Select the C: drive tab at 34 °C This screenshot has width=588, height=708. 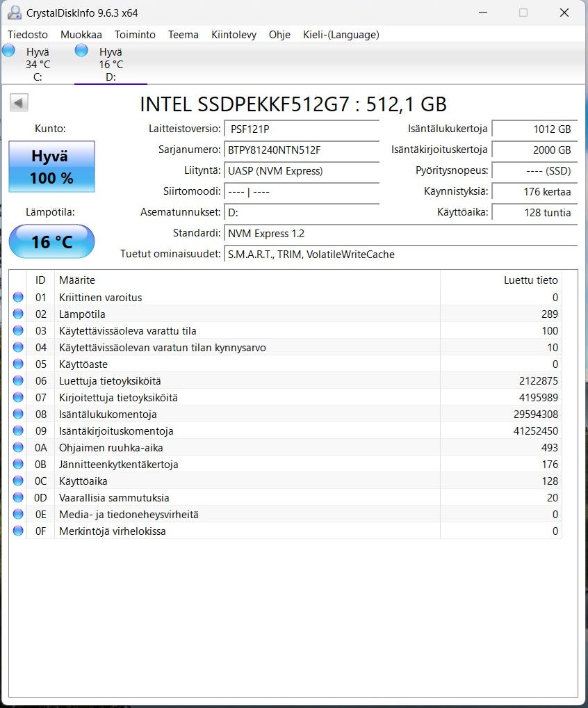(37, 64)
